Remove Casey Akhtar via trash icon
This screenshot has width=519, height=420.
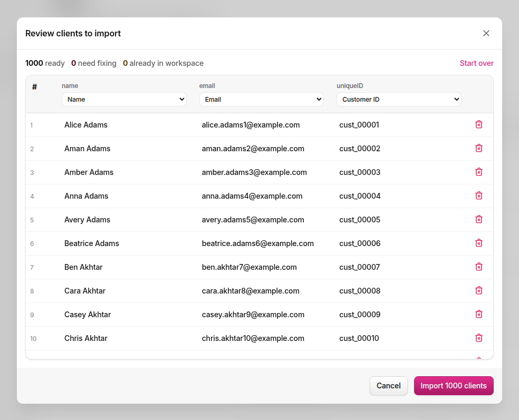coord(478,315)
